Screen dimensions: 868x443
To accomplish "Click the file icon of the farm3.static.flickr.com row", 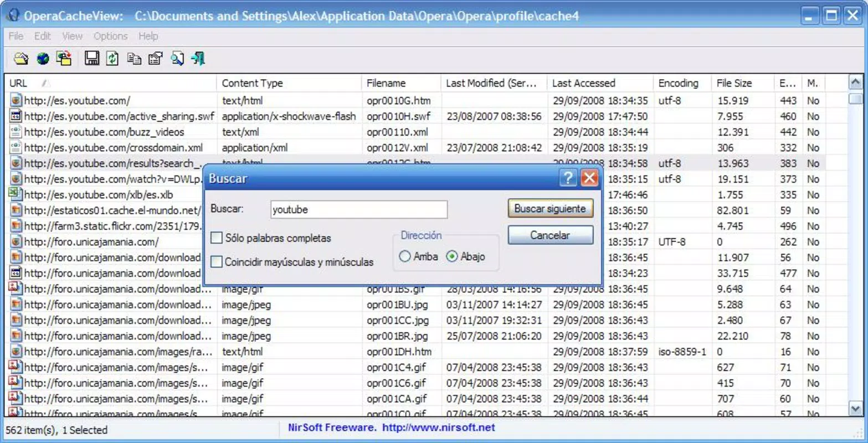I will pyautogui.click(x=16, y=226).
